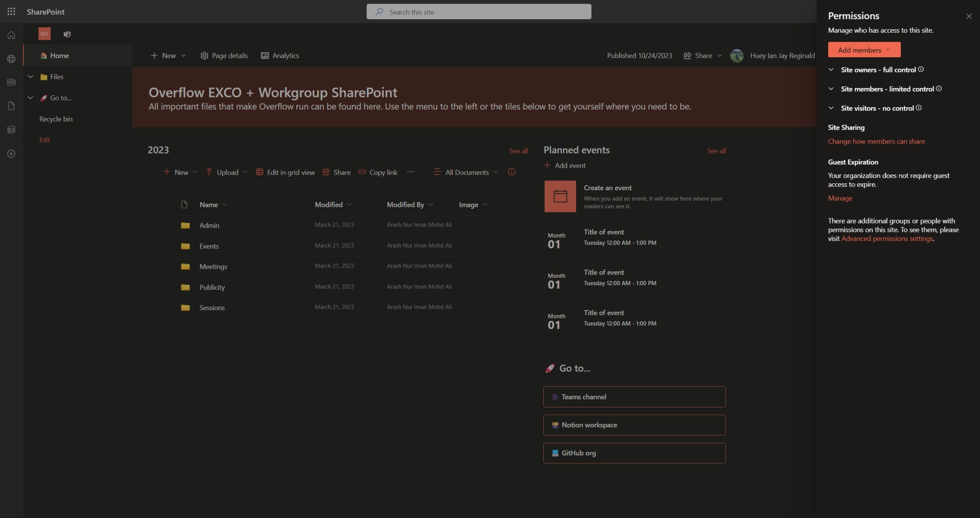Show more library commands ellipsis

point(410,172)
